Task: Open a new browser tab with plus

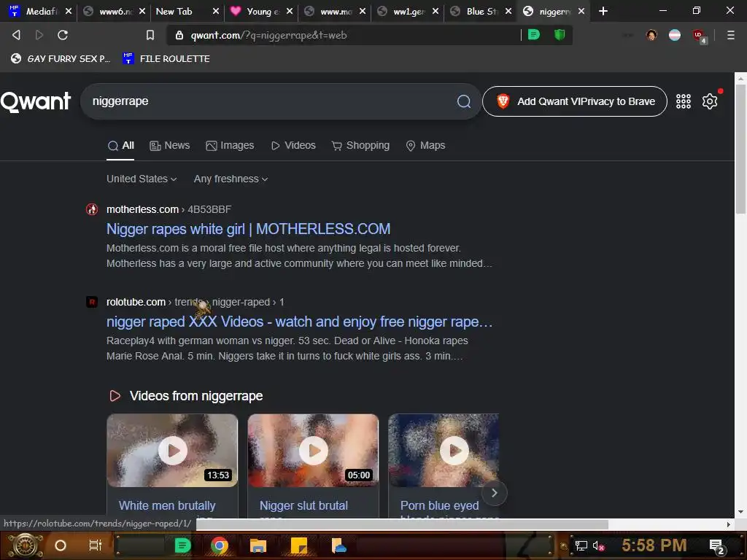Action: [x=603, y=11]
